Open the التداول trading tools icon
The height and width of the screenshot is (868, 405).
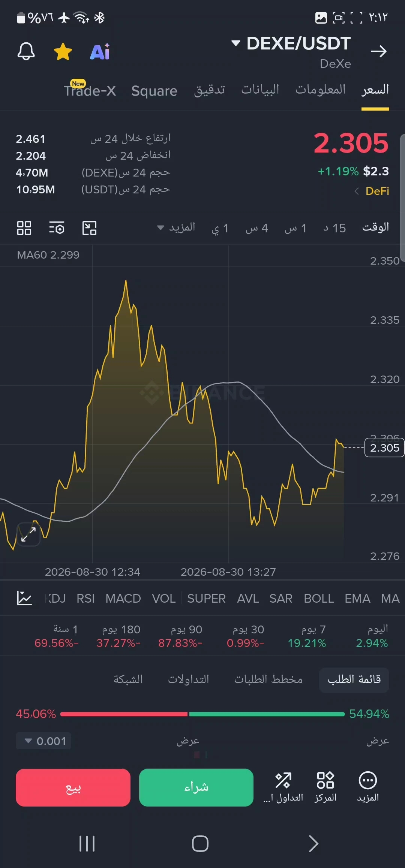click(283, 787)
